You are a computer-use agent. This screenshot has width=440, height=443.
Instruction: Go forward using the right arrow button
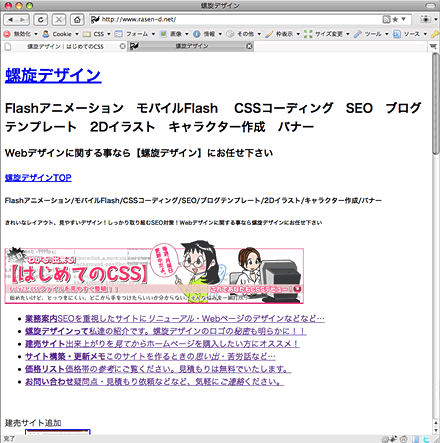point(23,20)
